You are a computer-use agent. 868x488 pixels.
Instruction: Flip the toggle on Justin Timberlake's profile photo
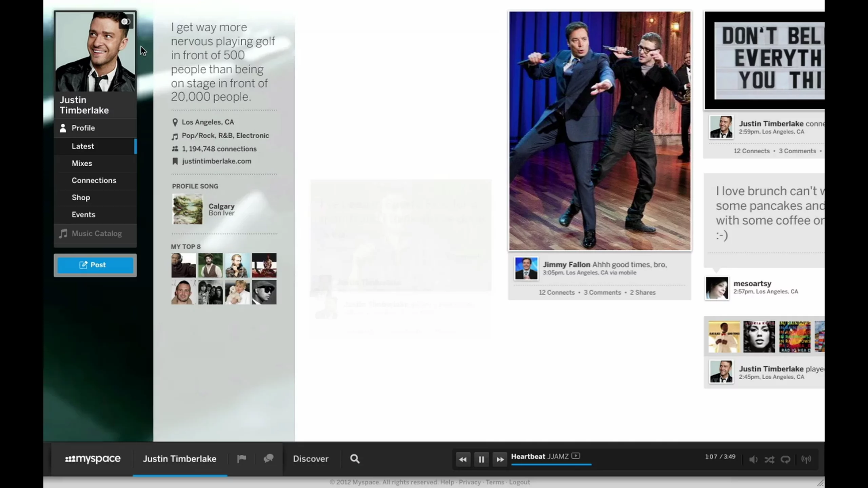coord(126,21)
